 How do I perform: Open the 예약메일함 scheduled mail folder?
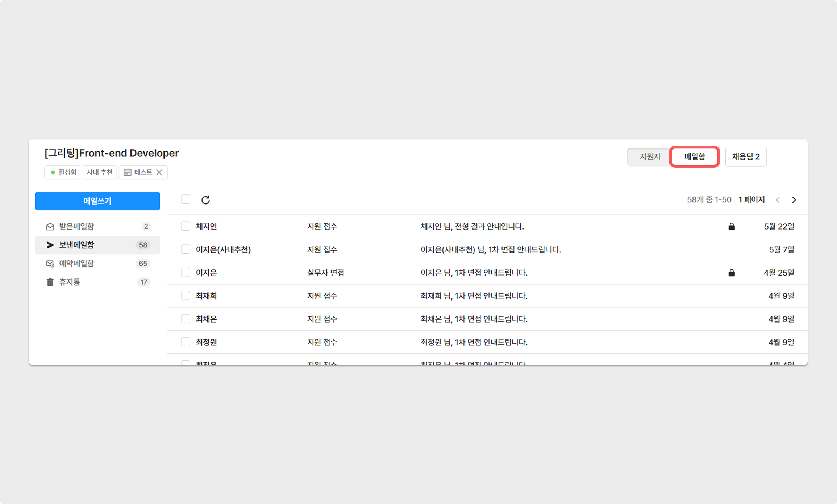point(76,264)
